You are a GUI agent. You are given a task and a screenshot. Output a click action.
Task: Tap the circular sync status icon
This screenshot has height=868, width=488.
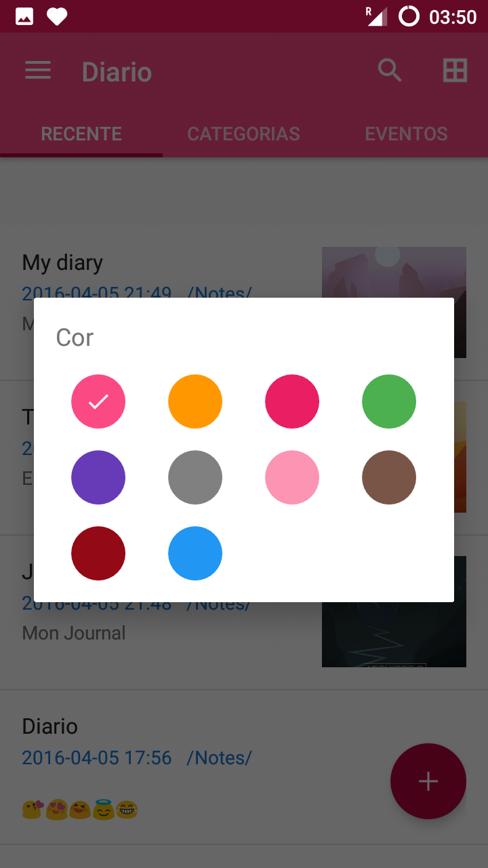[409, 16]
